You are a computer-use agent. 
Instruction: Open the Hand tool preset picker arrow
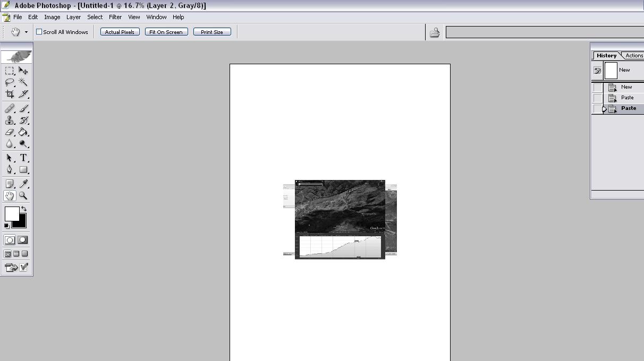(26, 32)
